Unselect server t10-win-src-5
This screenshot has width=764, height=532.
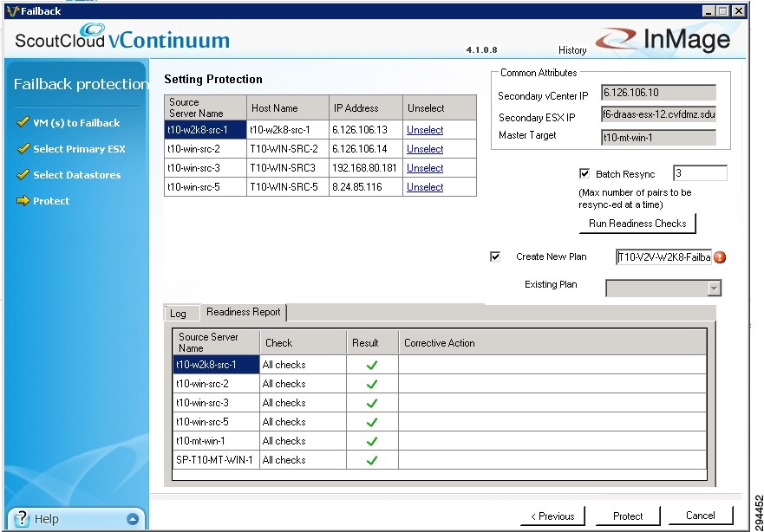point(425,187)
